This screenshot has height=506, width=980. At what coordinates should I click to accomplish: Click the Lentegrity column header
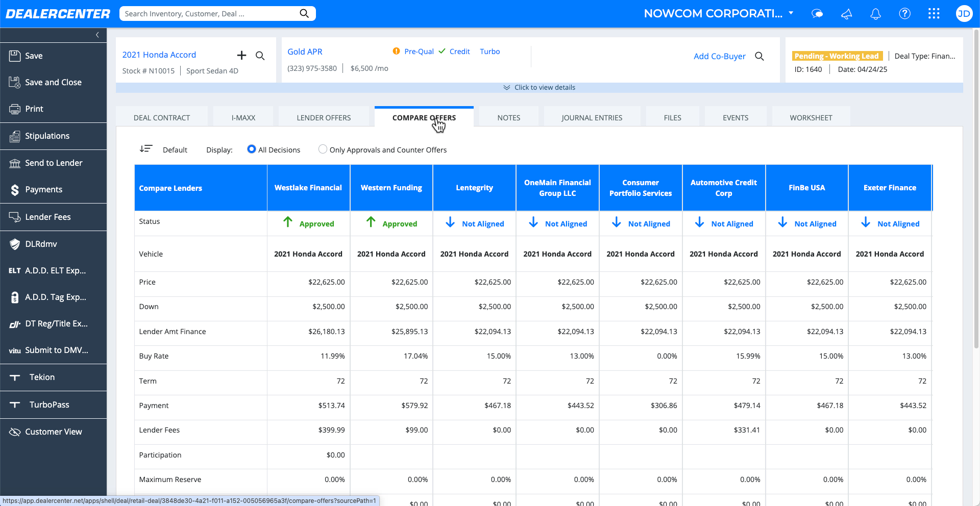pyautogui.click(x=475, y=188)
